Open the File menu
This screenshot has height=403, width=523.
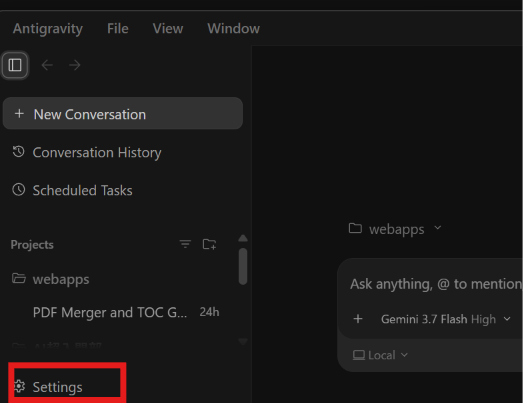click(117, 29)
